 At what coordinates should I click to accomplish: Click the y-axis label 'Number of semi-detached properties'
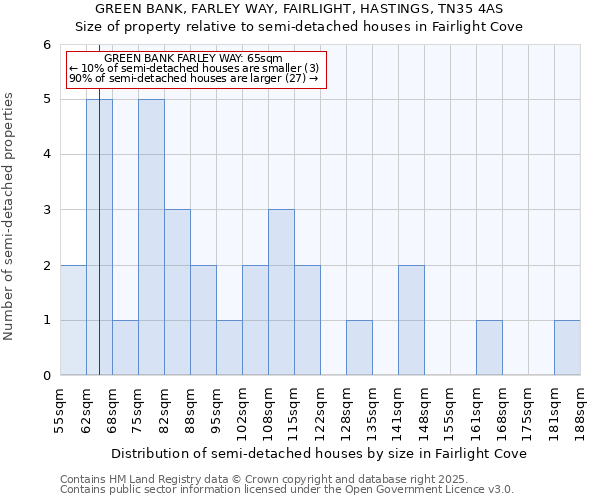[8, 217]
